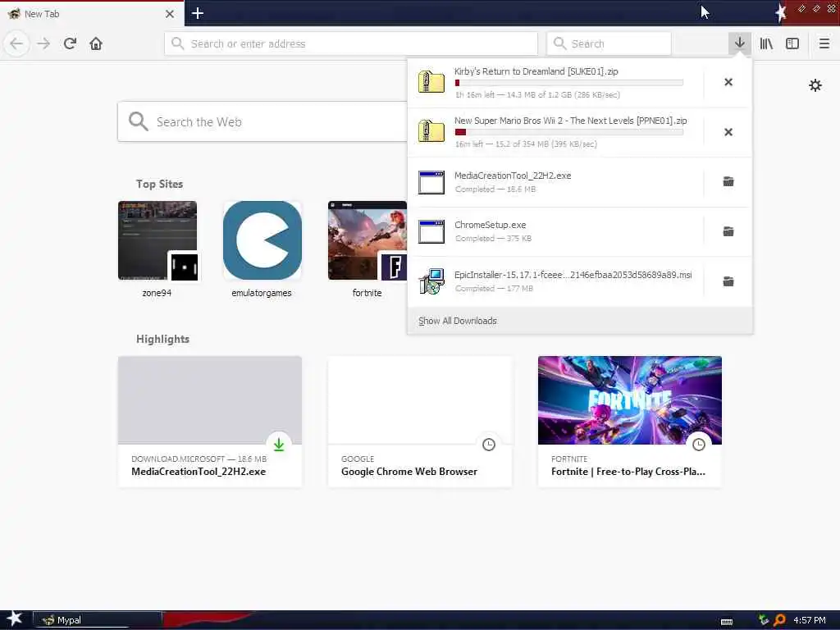Click the Highlights heading

(x=162, y=339)
